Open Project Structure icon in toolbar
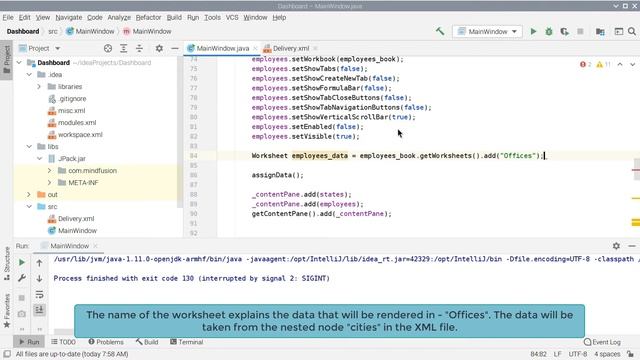Screen dimensions: 640x360 coord(600,31)
